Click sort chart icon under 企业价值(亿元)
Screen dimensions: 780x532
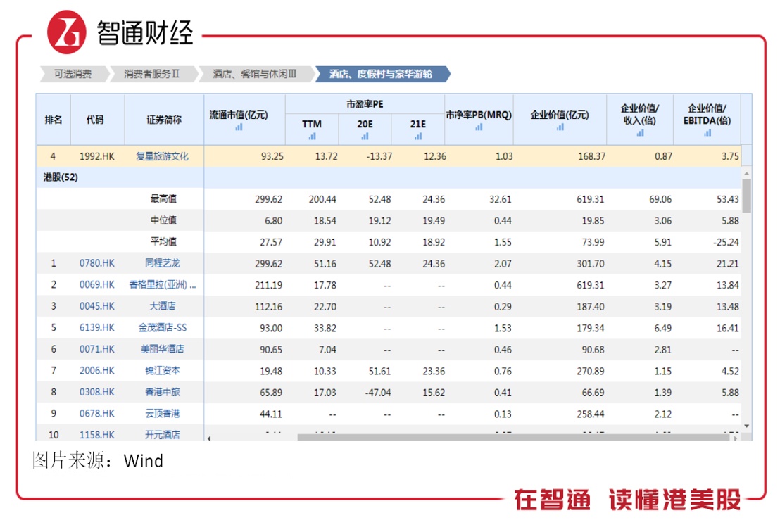560,127
